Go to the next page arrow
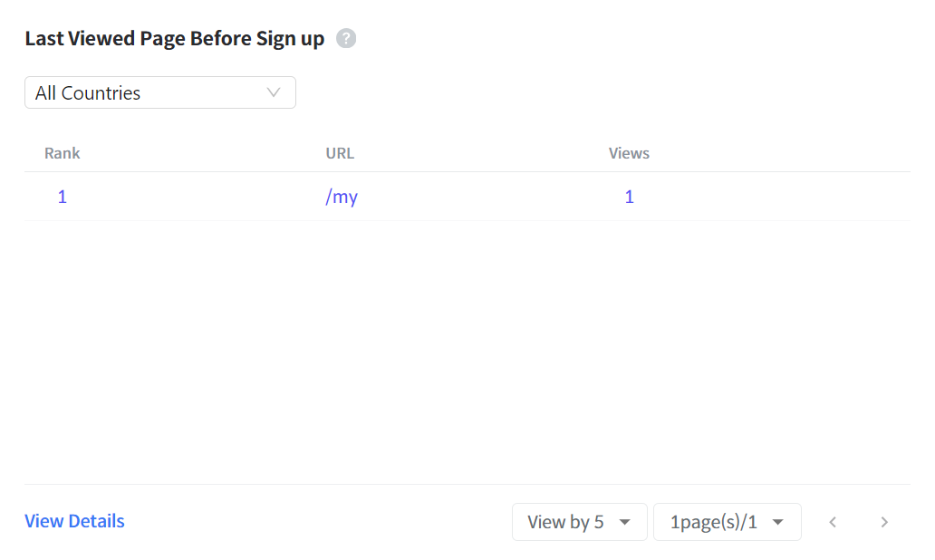The width and height of the screenshot is (935, 560). pyautogui.click(x=884, y=523)
